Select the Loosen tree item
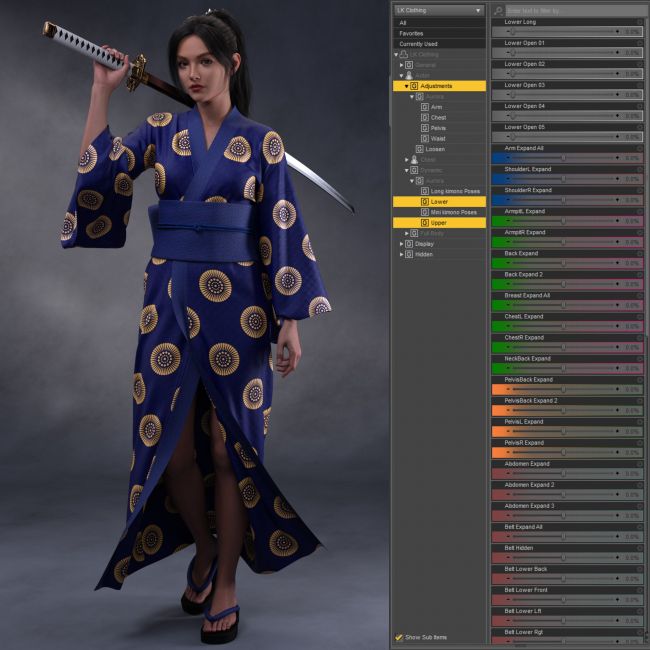Viewport: 650px width, 650px height. coord(435,149)
